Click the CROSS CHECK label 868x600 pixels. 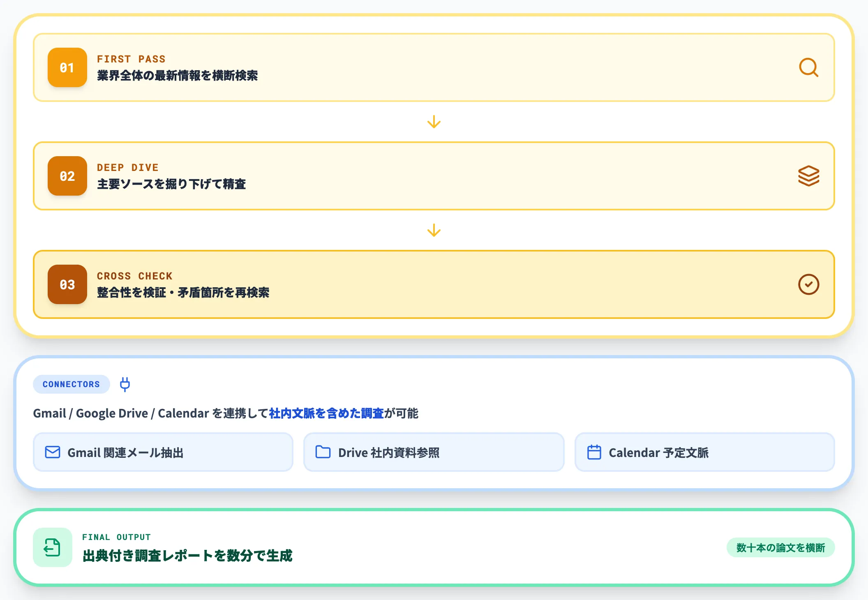click(x=135, y=276)
